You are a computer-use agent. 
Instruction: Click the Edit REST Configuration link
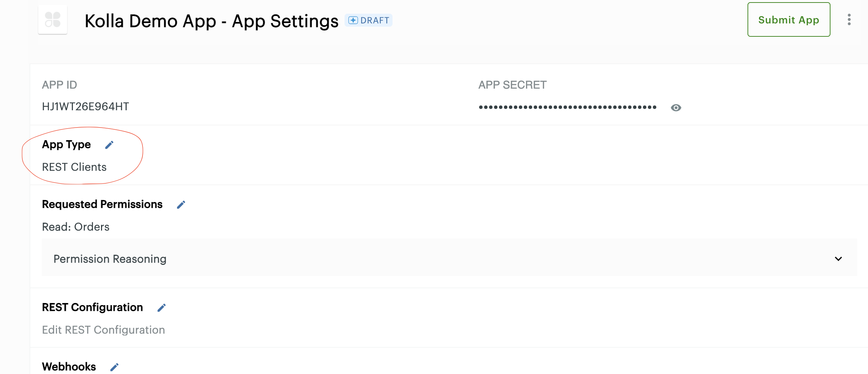104,330
